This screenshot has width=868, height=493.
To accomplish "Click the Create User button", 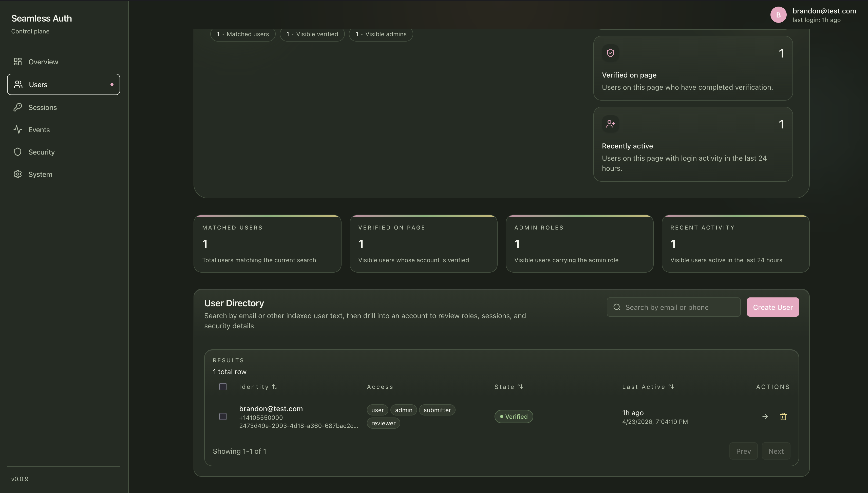I will click(773, 307).
